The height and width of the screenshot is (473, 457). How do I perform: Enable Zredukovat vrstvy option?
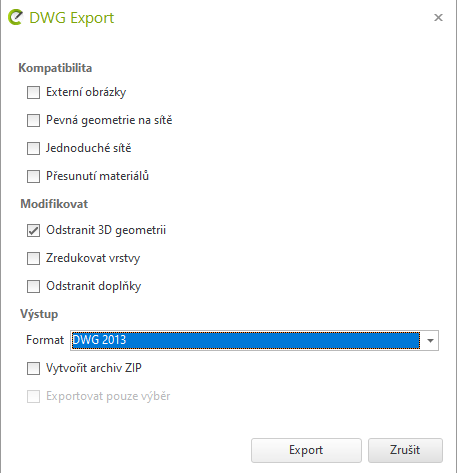[x=33, y=258]
